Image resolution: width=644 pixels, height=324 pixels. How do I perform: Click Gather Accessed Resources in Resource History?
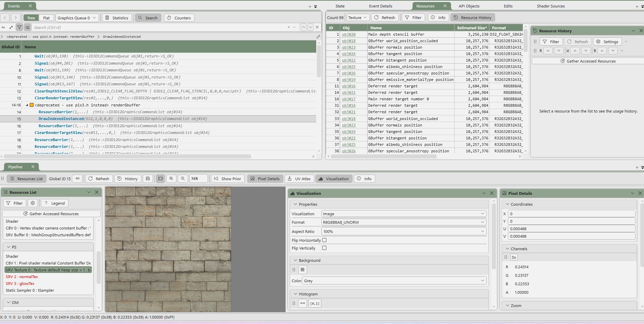tap(588, 61)
